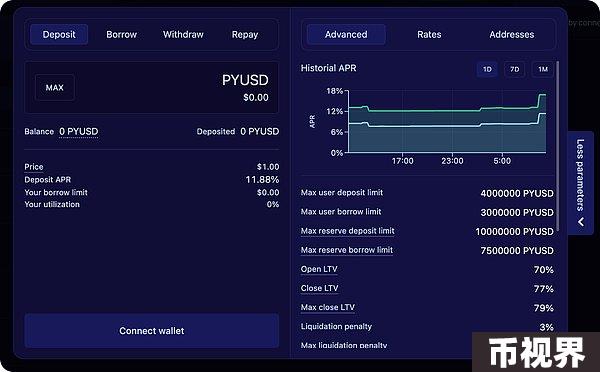Click the Max reserve deposit limit label
The height and width of the screenshot is (372, 600).
click(347, 231)
